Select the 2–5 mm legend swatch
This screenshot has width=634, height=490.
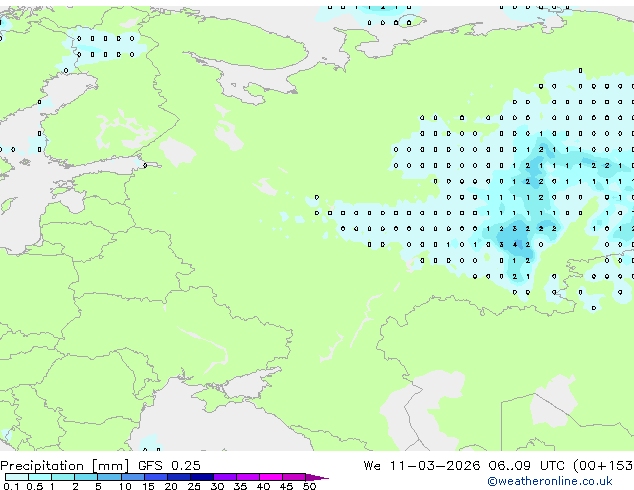(86, 477)
